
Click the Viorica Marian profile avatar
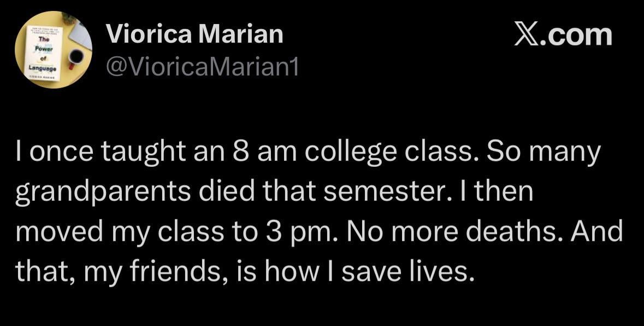tap(54, 50)
